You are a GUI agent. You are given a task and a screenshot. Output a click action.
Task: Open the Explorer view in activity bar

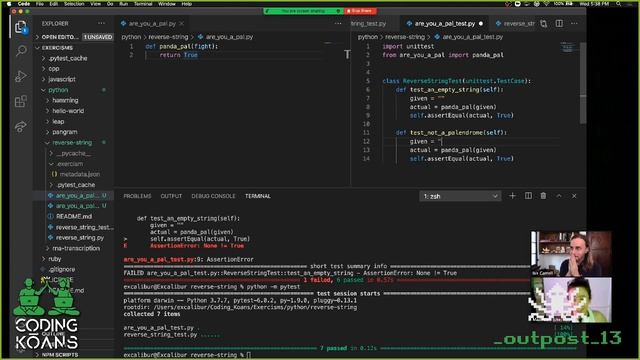[x=21, y=27]
